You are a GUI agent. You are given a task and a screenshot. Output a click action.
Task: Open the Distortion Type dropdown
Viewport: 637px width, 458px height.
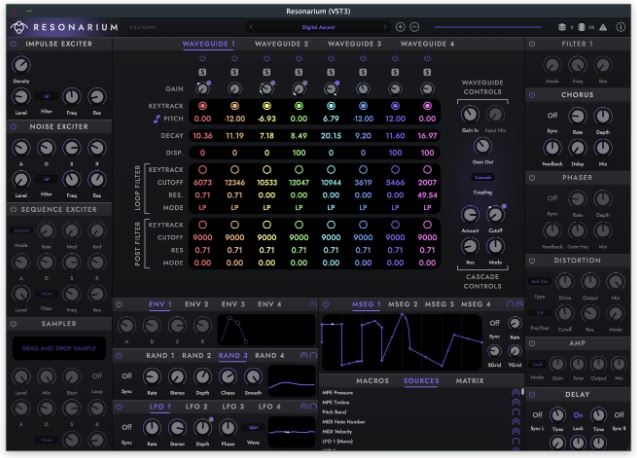(539, 282)
